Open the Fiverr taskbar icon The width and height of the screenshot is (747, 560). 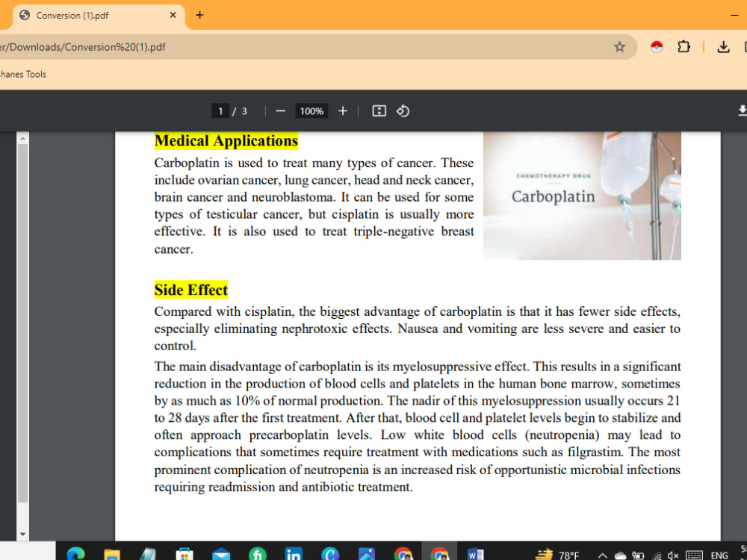pos(257,554)
